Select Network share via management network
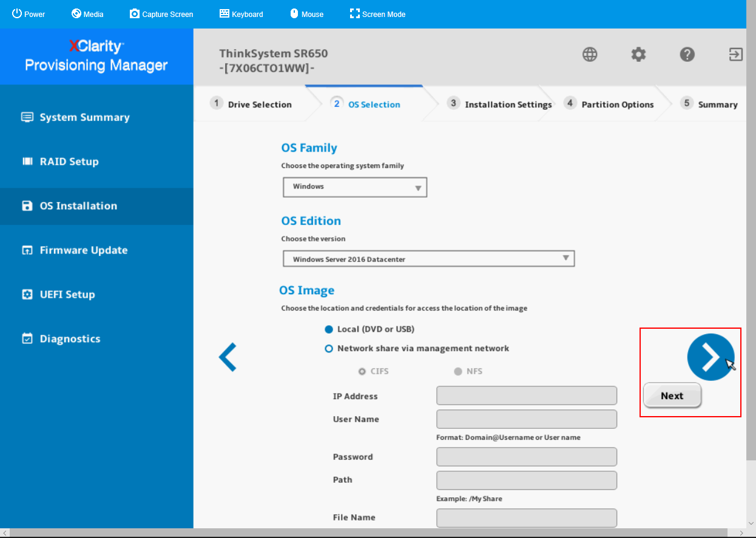Screen dimensions: 756x538 tap(329, 349)
